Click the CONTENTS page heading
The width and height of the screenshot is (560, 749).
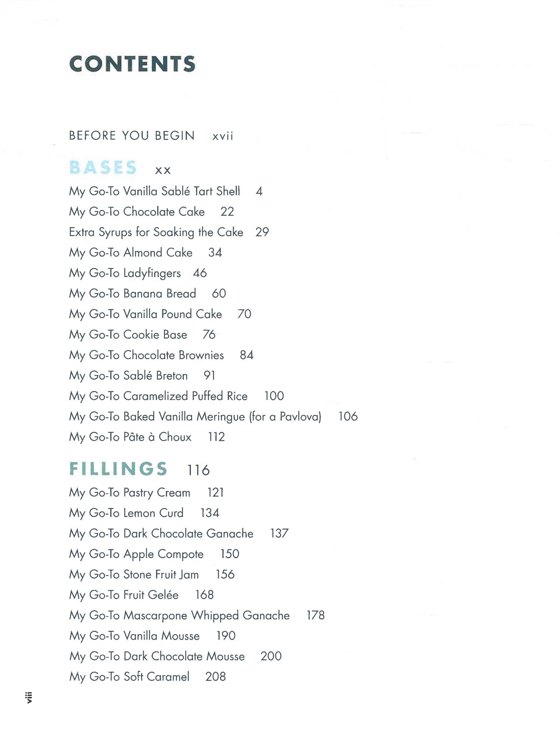click(132, 64)
